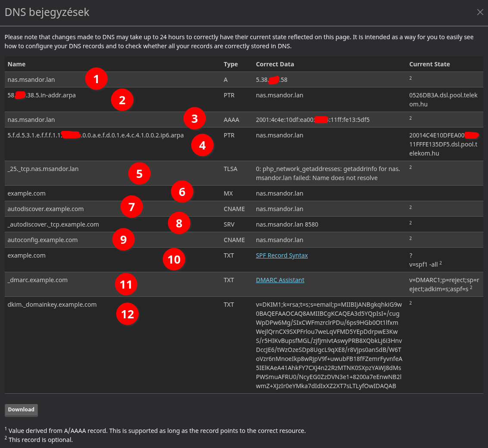The image size is (488, 448).
Task: Select autoconfig.example.com name cell
Action: pyautogui.click(x=43, y=240)
